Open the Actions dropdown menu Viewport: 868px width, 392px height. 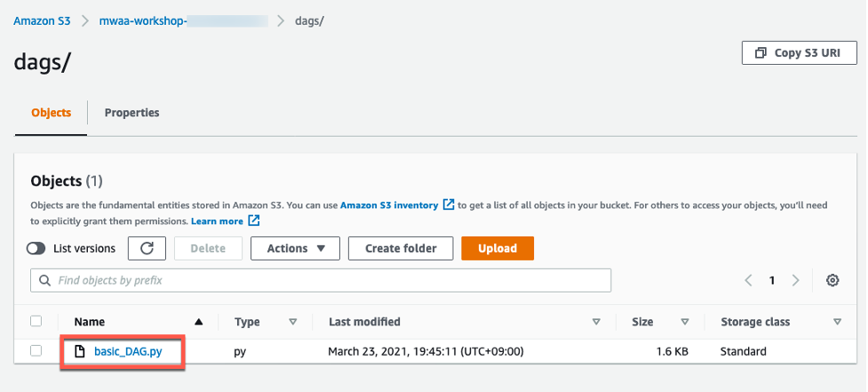pyautogui.click(x=296, y=249)
